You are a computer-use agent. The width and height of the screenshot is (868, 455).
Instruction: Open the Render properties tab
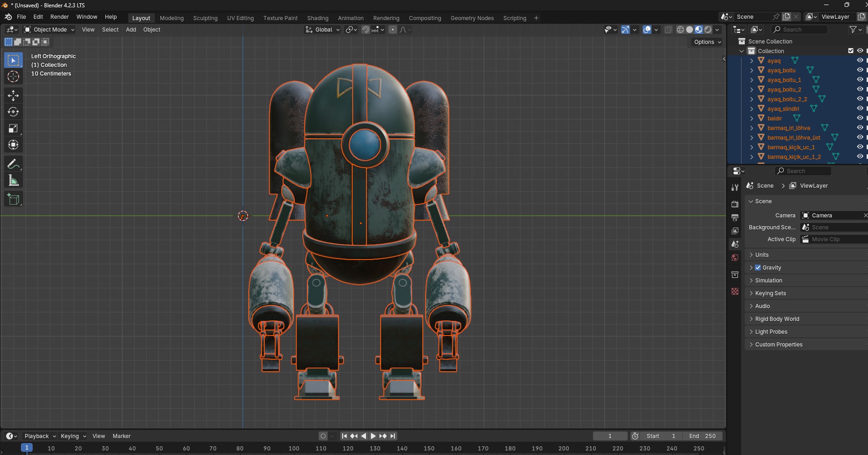click(735, 204)
